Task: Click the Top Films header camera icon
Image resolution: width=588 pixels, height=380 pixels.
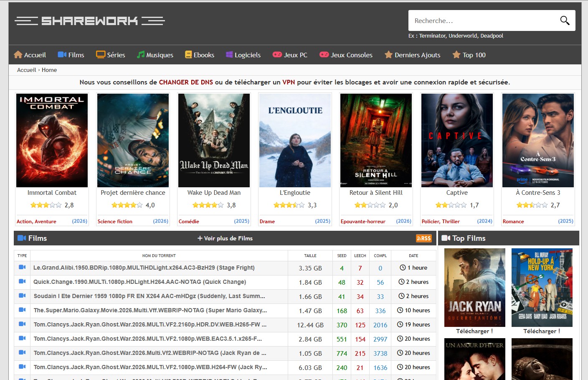Action: coord(446,238)
